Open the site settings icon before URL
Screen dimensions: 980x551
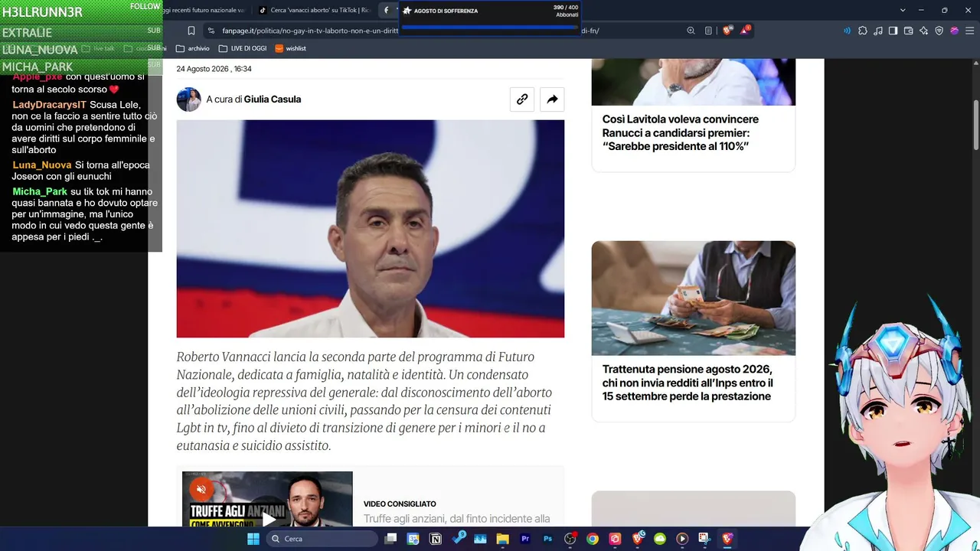coord(211,31)
